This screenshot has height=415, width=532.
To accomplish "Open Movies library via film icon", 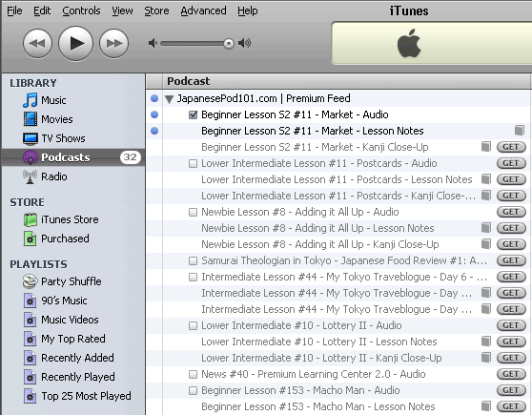I will pos(31,119).
